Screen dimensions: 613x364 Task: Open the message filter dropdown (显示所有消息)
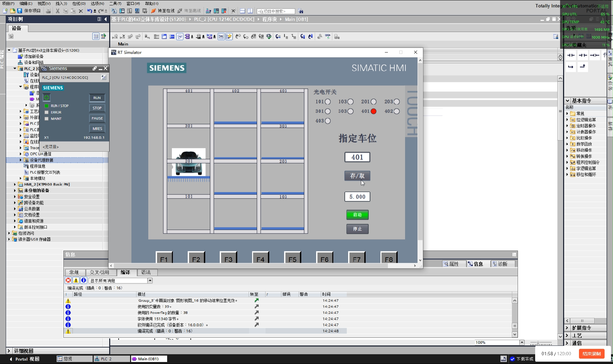pos(150,280)
